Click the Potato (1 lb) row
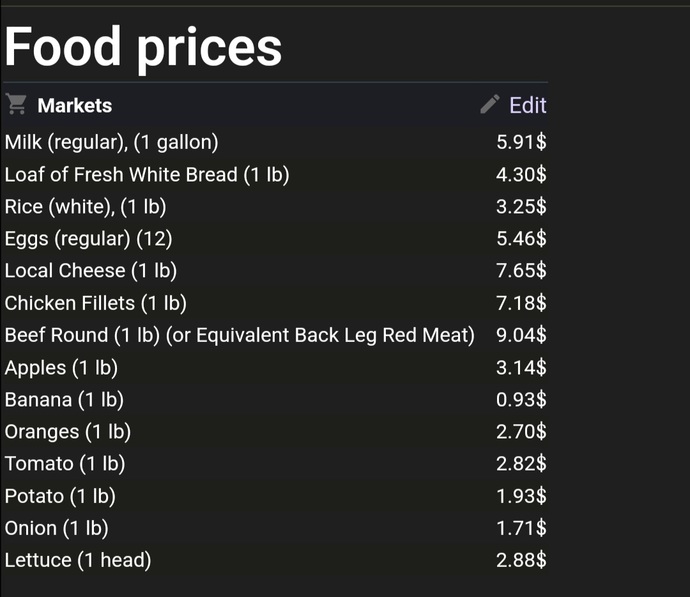690x597 pixels. [x=275, y=496]
